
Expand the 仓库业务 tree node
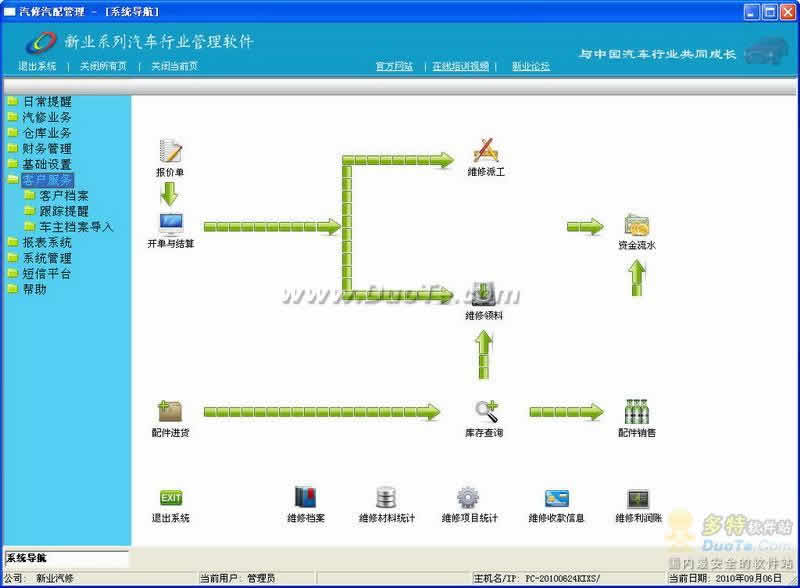46,133
